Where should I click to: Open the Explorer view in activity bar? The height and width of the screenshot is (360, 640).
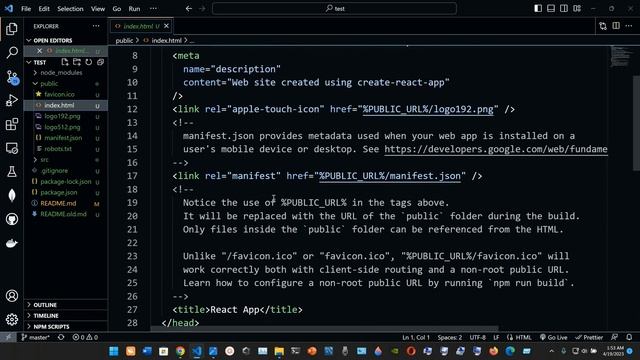12,29
